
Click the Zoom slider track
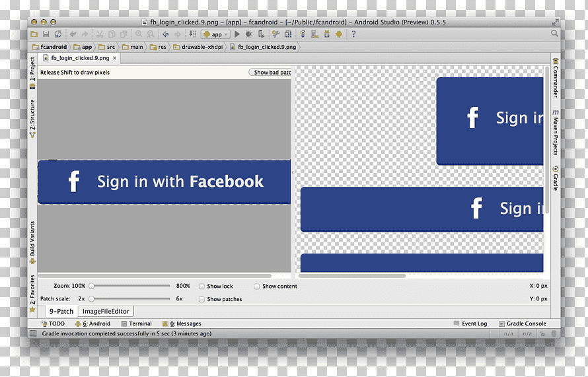[131, 286]
